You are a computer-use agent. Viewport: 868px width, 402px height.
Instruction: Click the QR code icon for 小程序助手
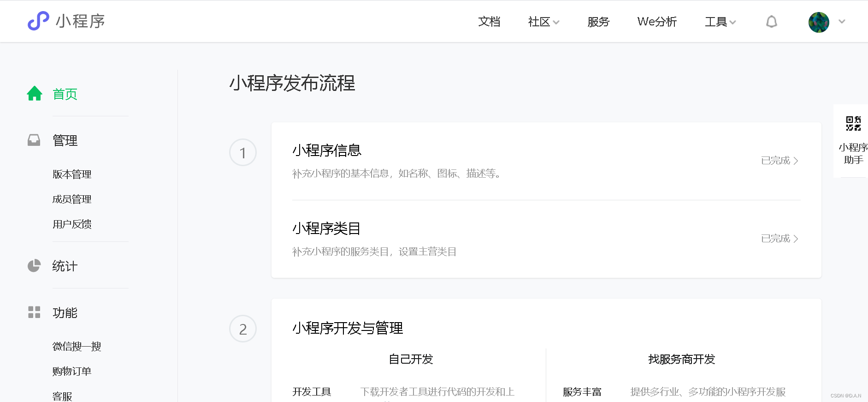click(x=853, y=124)
